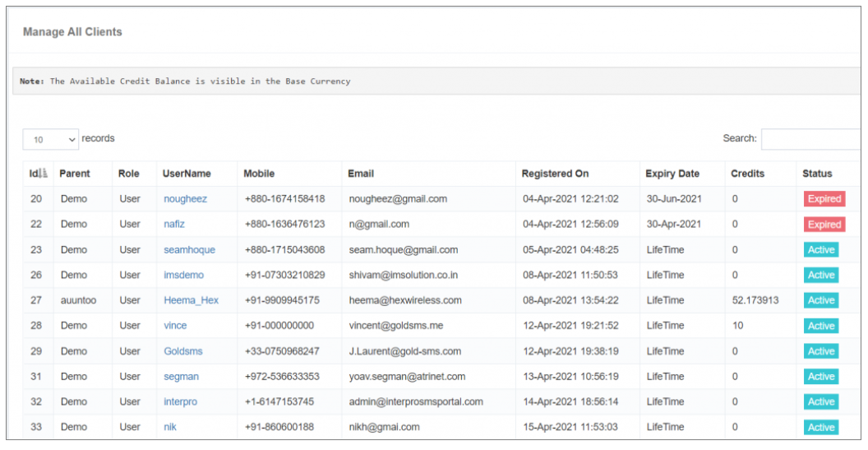Click Active status badge for segman

click(821, 377)
